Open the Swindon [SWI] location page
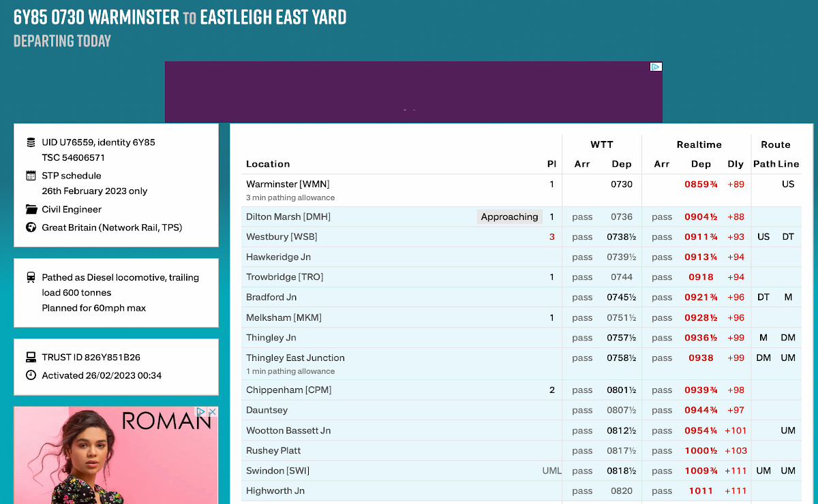Viewport: 818px width, 504px height. point(277,471)
